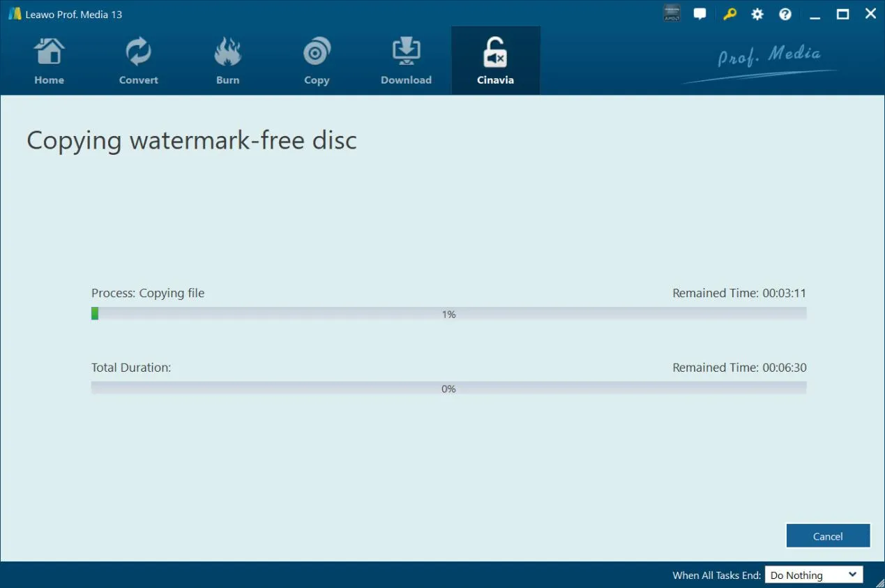Click the Total Duration progress bar
The width and height of the screenshot is (885, 588).
(448, 389)
